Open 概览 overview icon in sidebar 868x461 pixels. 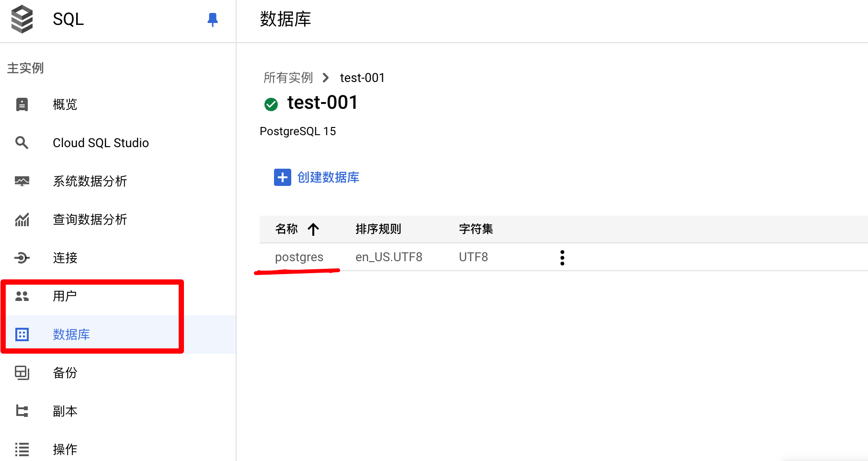click(x=22, y=104)
